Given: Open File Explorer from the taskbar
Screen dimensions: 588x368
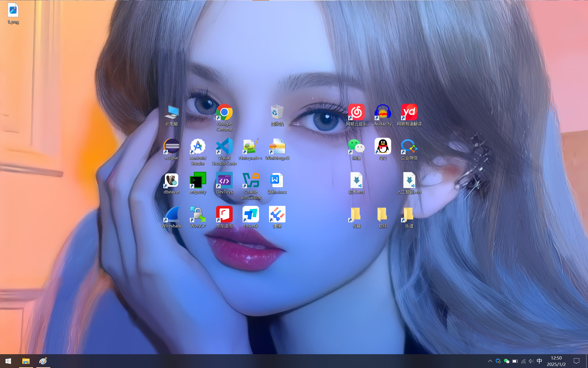Looking at the screenshot, I should point(26,361).
